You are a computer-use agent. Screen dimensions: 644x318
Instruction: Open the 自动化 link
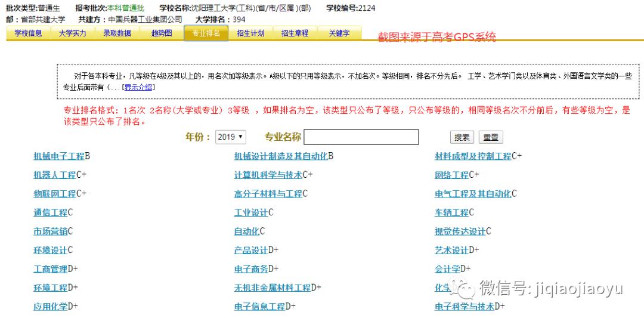(x=247, y=231)
